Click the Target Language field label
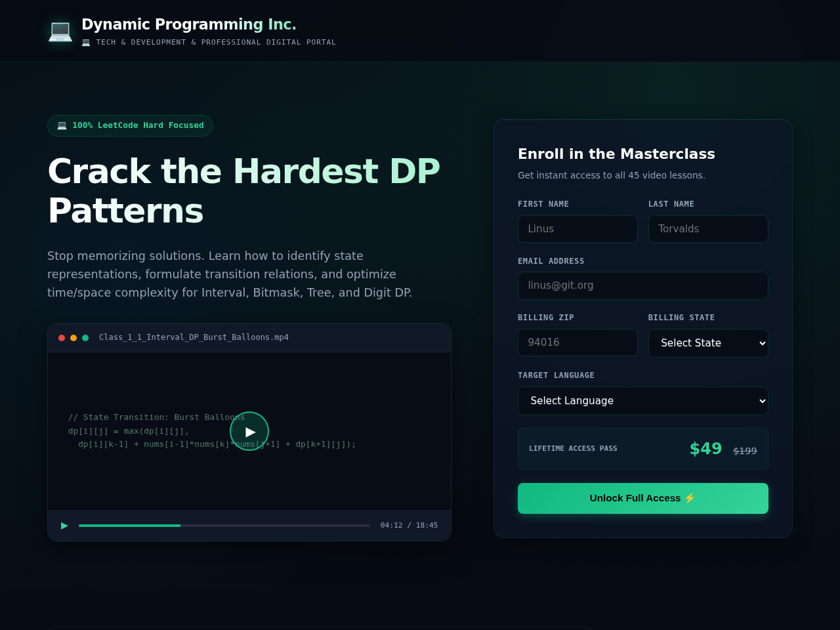Viewport: 840px width, 630px height. click(556, 375)
